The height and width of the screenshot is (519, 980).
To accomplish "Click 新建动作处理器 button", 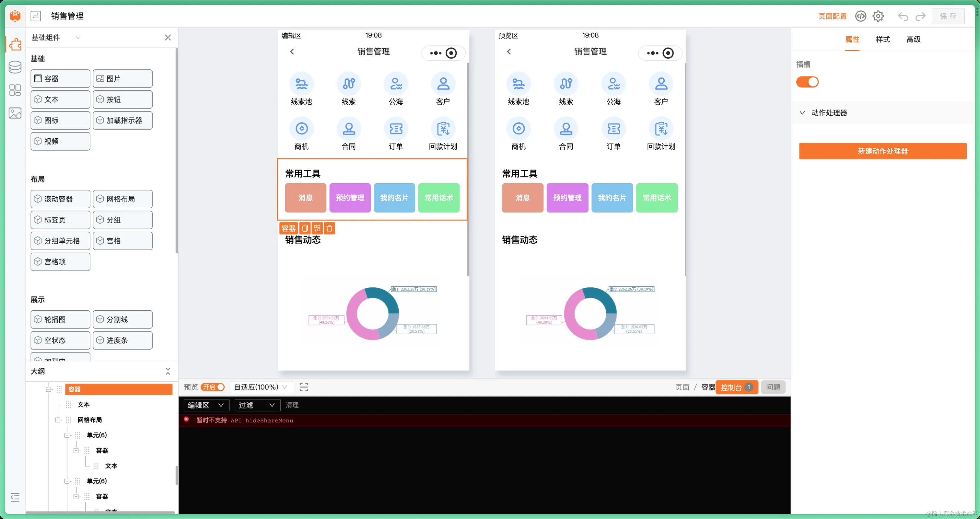I will [x=882, y=151].
